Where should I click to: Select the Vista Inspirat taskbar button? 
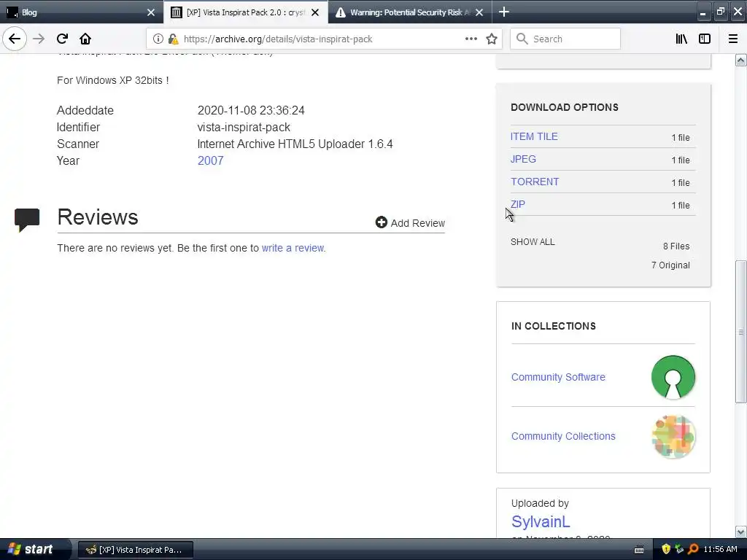coord(135,550)
